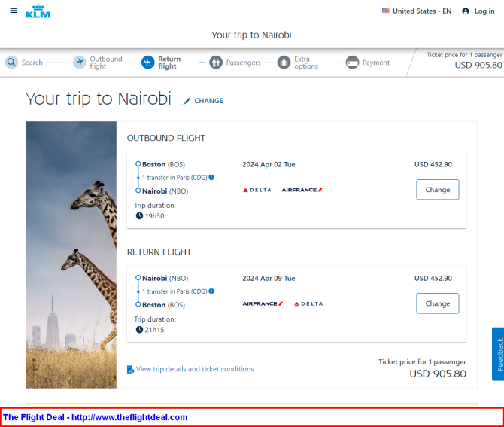Click the RETURN FLIGHT heading
This screenshot has width=504, height=427.
click(159, 252)
